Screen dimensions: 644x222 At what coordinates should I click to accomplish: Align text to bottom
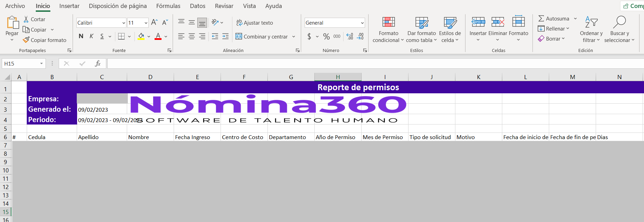[202, 23]
